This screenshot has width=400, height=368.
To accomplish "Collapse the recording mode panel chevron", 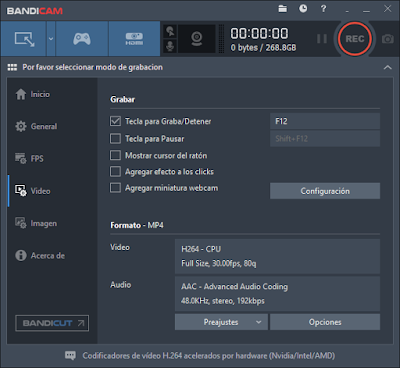I will pos(387,67).
